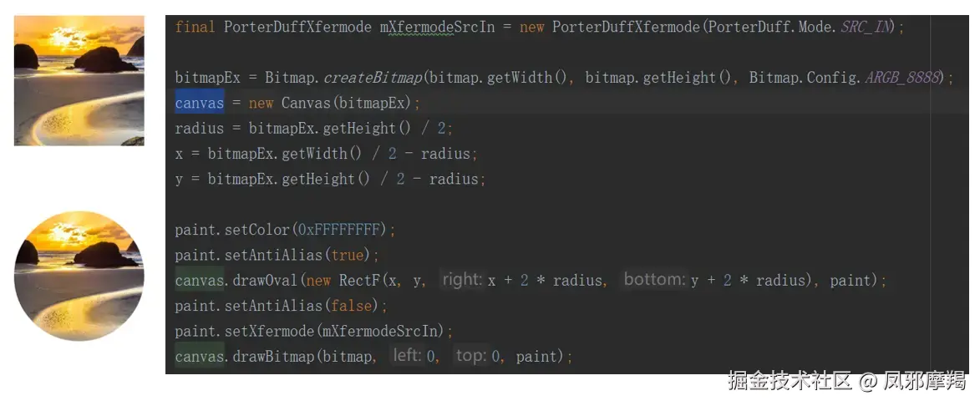The height and width of the screenshot is (406, 980).
Task: Open the 掘金技术社区 watermark link
Action: 790,381
